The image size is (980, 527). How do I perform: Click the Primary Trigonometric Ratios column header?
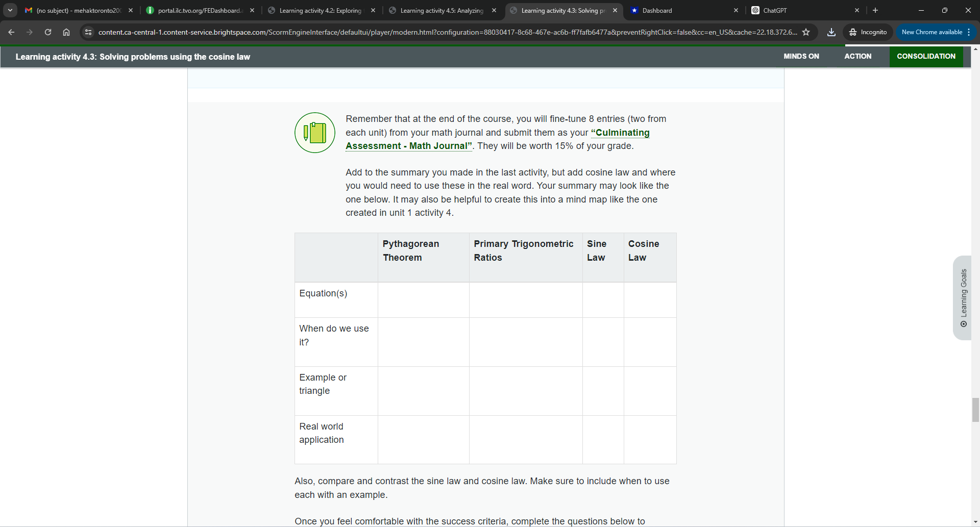(x=526, y=258)
